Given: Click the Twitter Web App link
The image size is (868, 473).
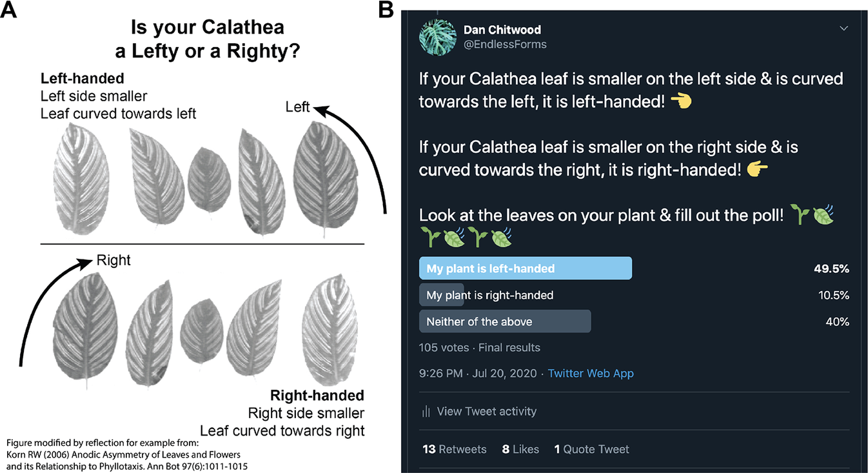Looking at the screenshot, I should (x=591, y=373).
